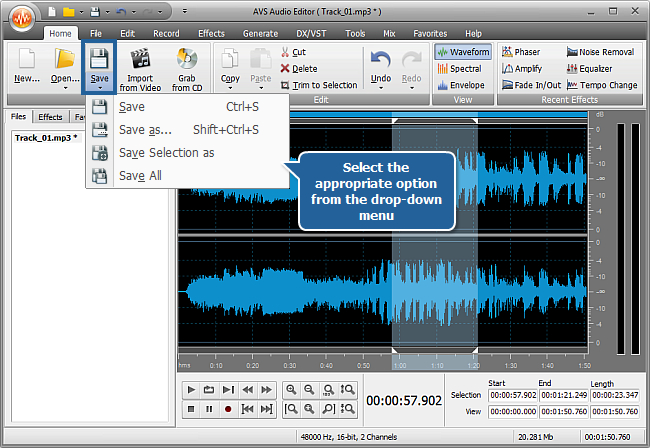Click the Copy icon
The image size is (650, 448).
click(x=230, y=58)
